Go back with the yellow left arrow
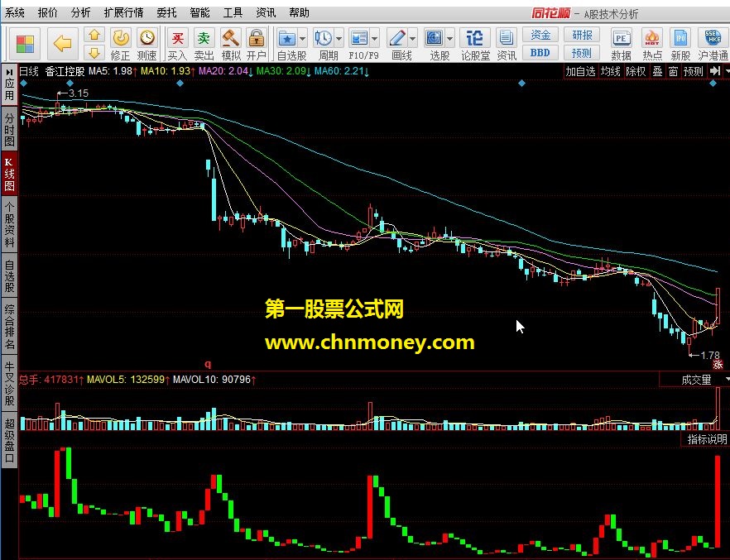The height and width of the screenshot is (560, 730). (62, 44)
